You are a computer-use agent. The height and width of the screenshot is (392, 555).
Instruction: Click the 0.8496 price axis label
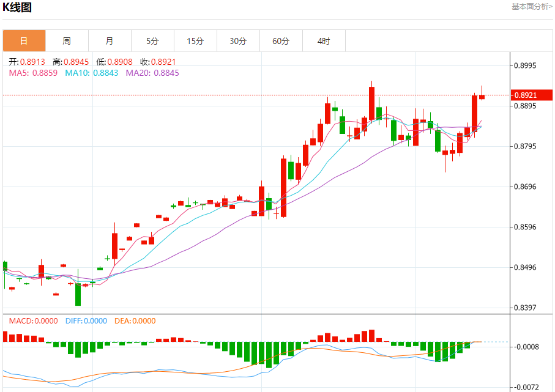525,267
